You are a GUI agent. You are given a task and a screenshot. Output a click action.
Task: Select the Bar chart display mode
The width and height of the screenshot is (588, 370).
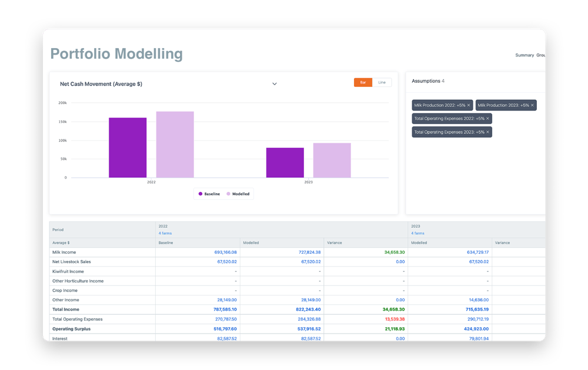363,83
